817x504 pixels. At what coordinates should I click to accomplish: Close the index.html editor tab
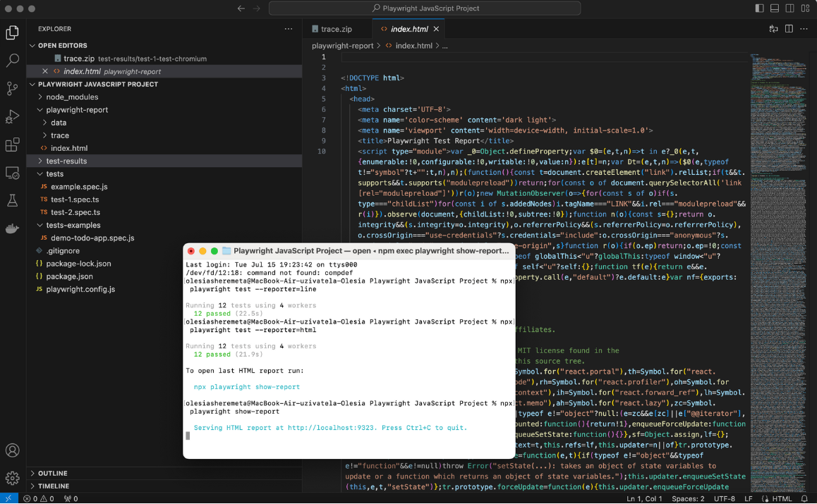click(437, 29)
